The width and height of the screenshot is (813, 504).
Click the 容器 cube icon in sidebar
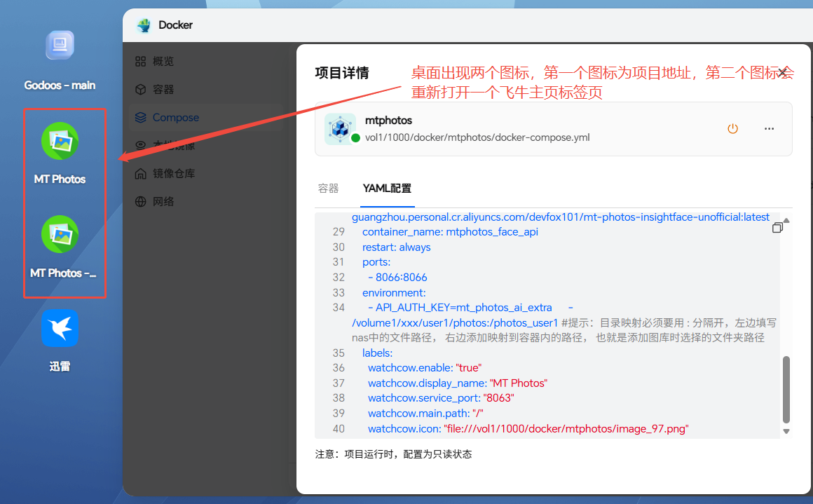pos(140,89)
